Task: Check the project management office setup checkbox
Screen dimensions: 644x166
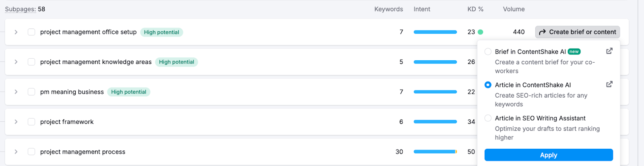Action: 31,32
